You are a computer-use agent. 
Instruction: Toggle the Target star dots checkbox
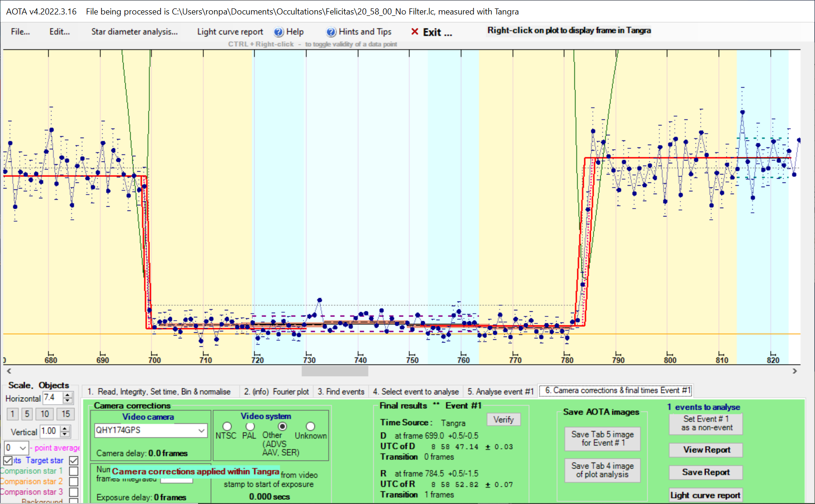8,461
